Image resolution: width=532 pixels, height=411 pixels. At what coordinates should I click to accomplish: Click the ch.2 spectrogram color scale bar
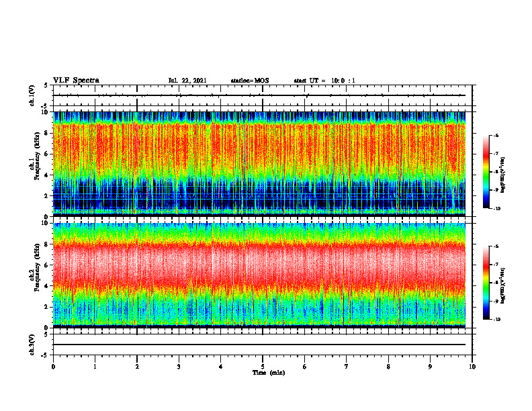(486, 283)
